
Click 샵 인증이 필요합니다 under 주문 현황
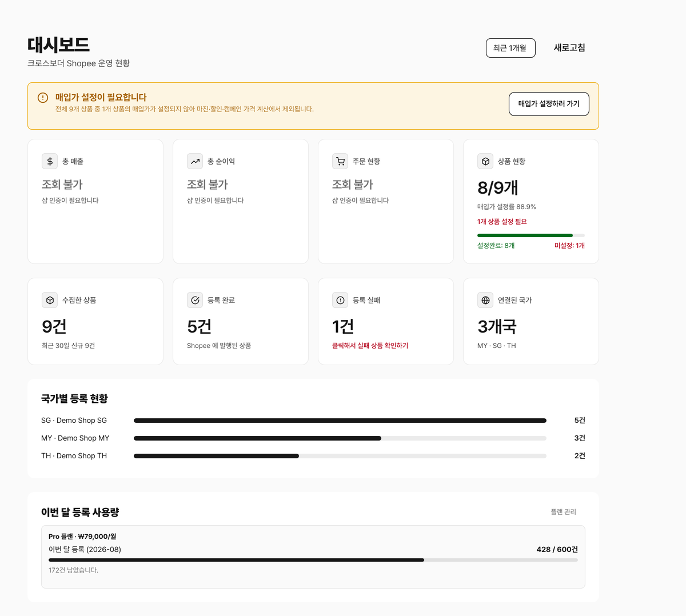pos(361,201)
